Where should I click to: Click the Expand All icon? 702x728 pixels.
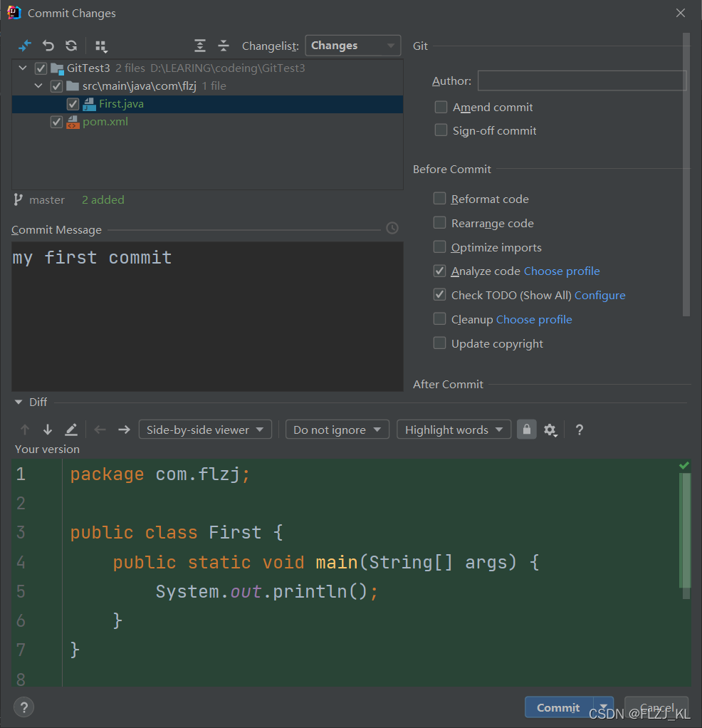[x=199, y=46]
